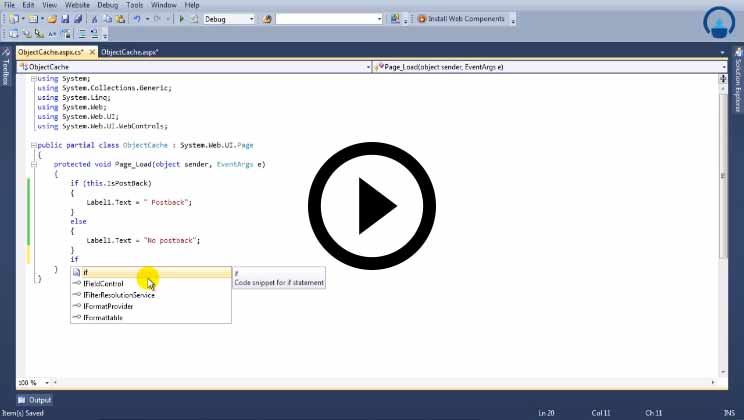
Task: Click the Install Web Components icon
Action: pos(421,19)
